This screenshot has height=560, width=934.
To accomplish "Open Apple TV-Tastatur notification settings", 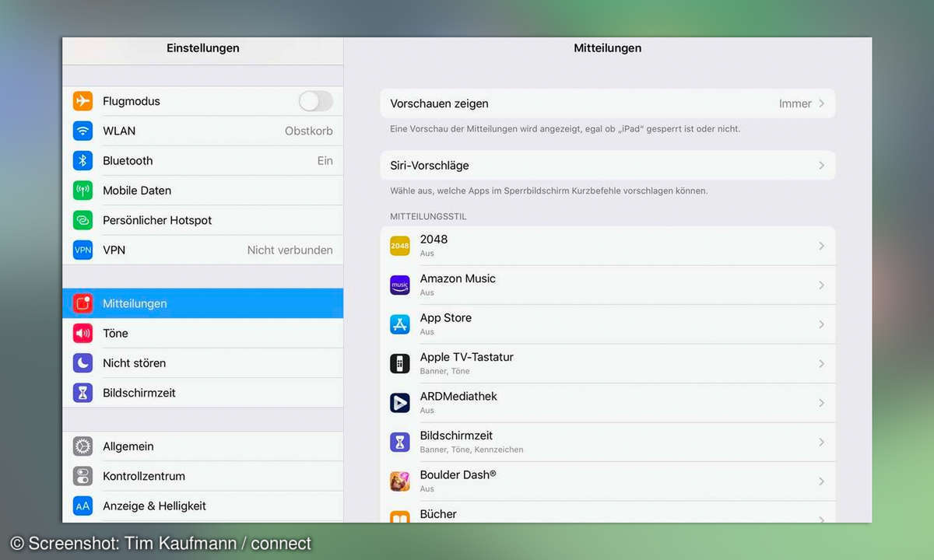I will pyautogui.click(x=608, y=363).
